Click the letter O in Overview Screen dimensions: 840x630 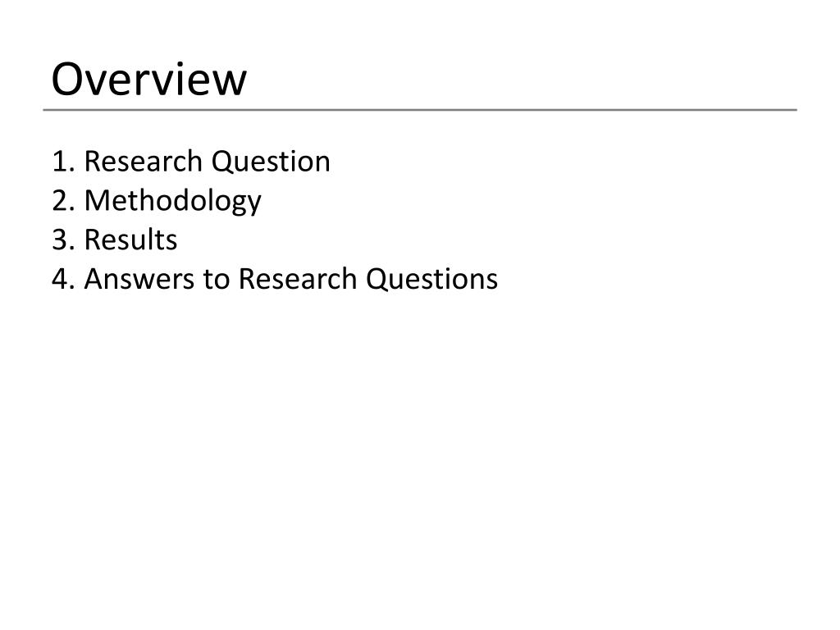coord(68,80)
